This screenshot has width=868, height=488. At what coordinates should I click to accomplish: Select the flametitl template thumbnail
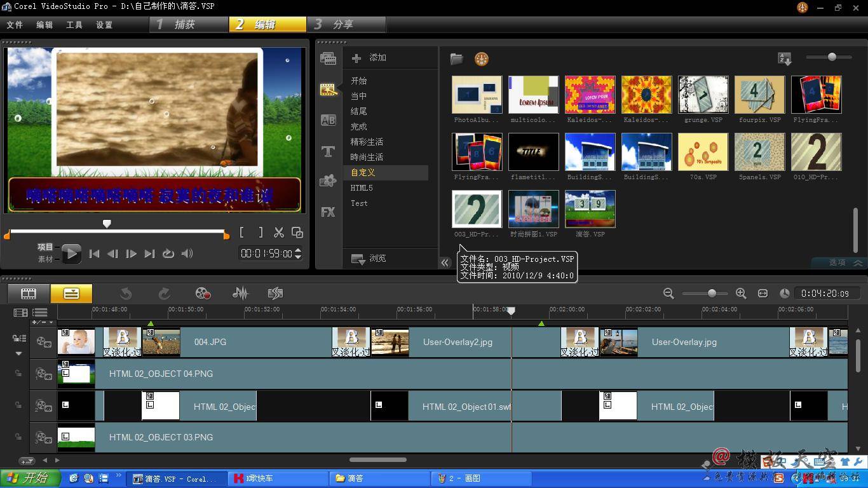click(x=534, y=151)
